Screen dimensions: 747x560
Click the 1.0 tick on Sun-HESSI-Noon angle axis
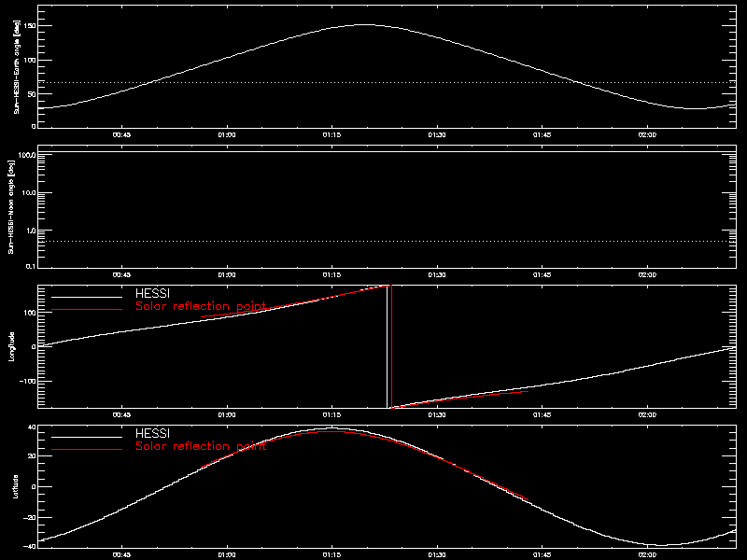[x=31, y=230]
